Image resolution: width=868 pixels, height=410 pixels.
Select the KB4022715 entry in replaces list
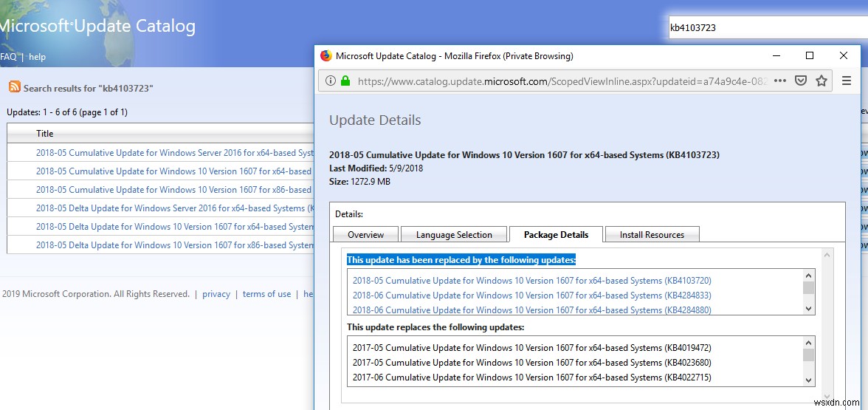pos(532,377)
